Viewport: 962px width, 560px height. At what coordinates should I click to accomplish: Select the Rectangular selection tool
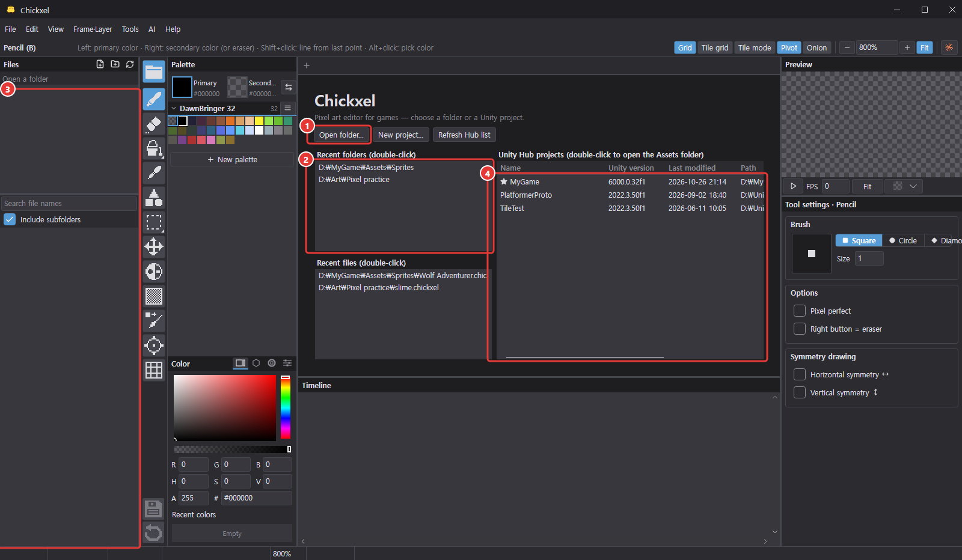tap(154, 222)
